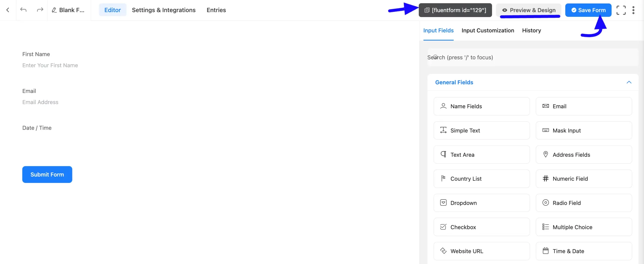The image size is (644, 264).
Task: Add the Mask Input field
Action: tap(584, 130)
